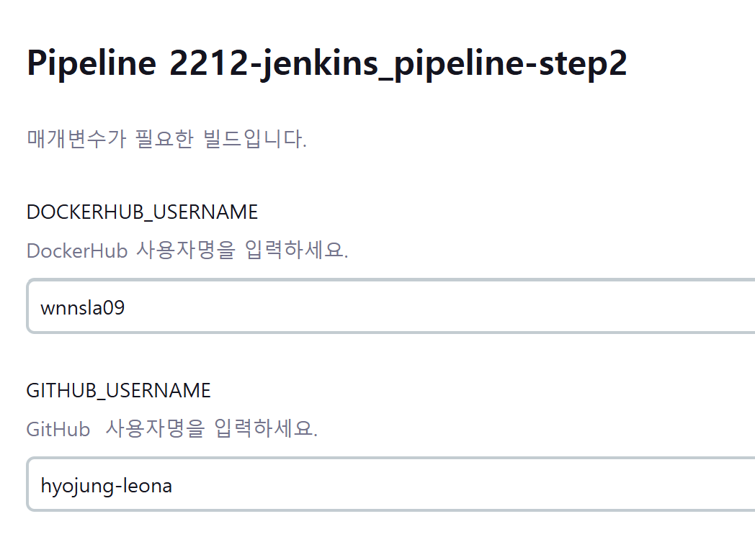
Task: Click the 2212-jenkins_pipeline-step2 job name in heading
Action: click(398, 63)
